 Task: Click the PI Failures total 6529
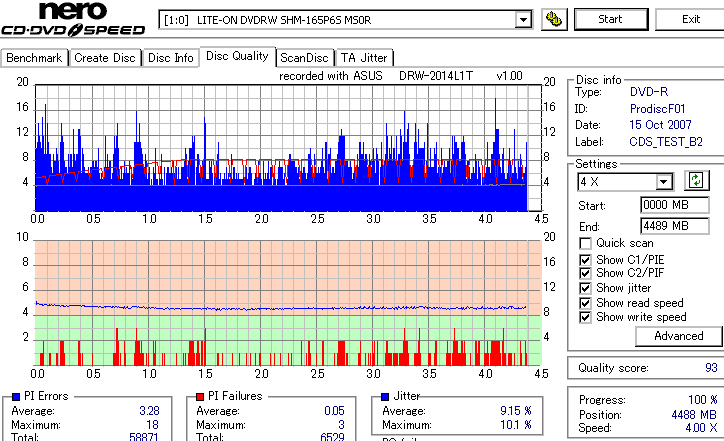(x=332, y=437)
